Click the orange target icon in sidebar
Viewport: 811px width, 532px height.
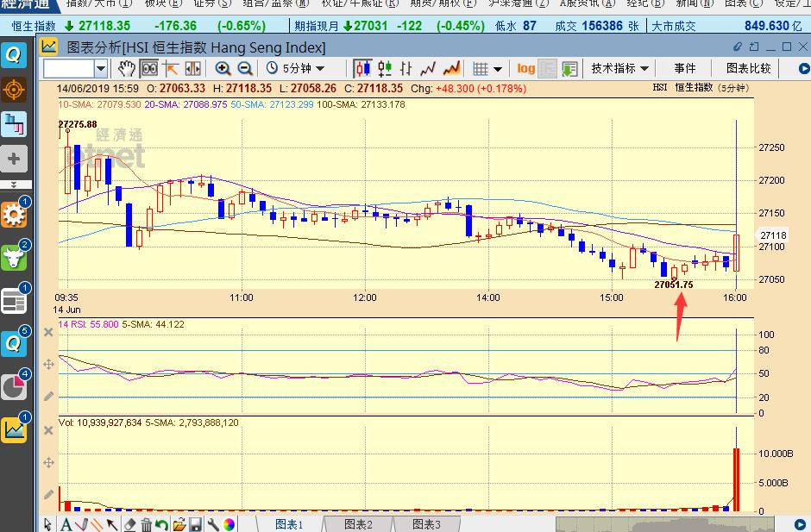point(14,89)
